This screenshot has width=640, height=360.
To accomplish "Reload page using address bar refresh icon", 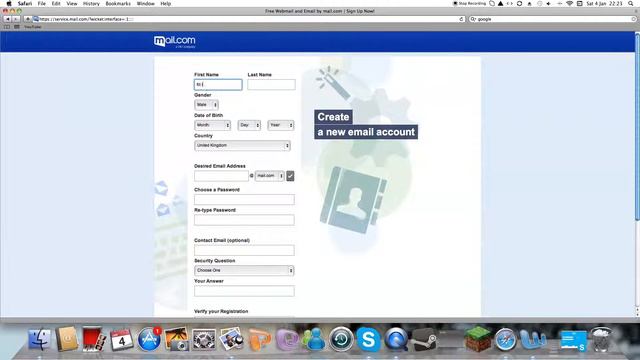I will pos(461,19).
